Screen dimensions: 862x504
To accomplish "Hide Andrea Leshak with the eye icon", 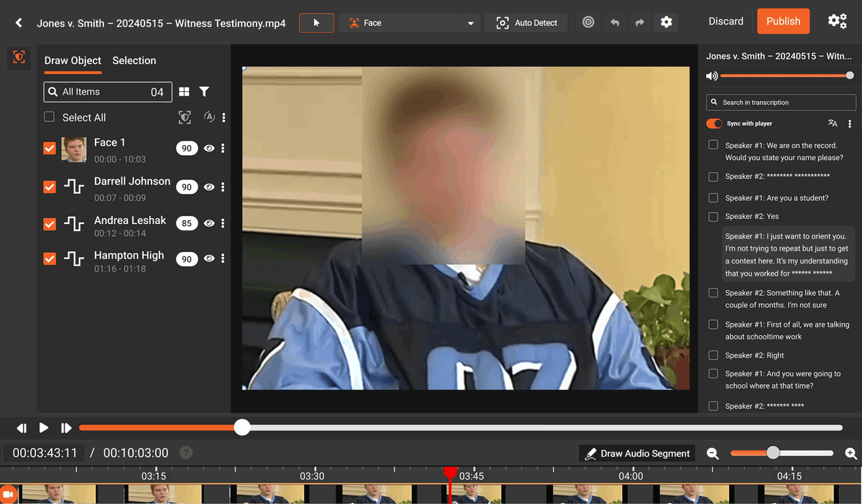I will (x=209, y=223).
